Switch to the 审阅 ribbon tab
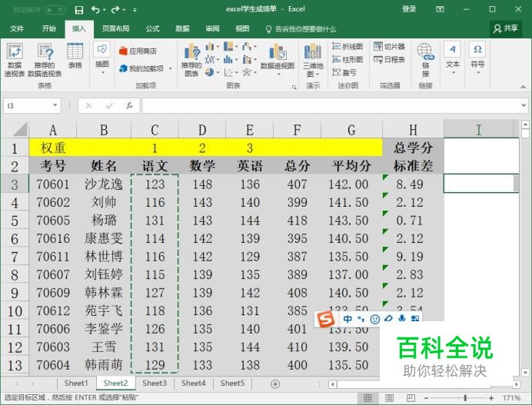Screen dimensions: 532x405 point(212,28)
